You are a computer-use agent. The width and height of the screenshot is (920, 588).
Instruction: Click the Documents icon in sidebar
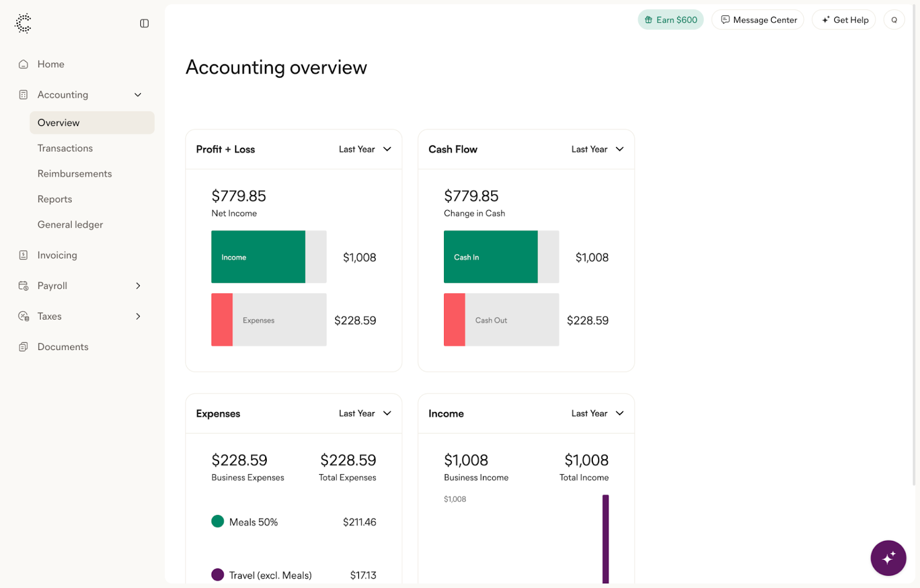click(x=24, y=347)
